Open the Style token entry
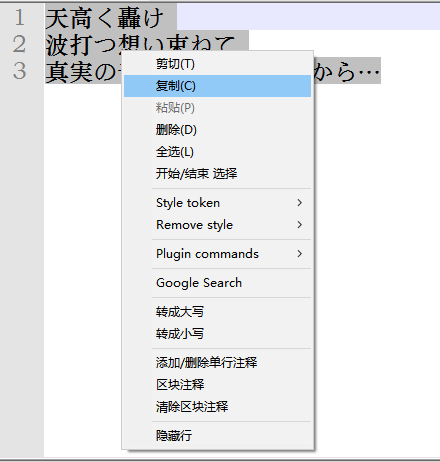The image size is (440, 462). (x=217, y=203)
